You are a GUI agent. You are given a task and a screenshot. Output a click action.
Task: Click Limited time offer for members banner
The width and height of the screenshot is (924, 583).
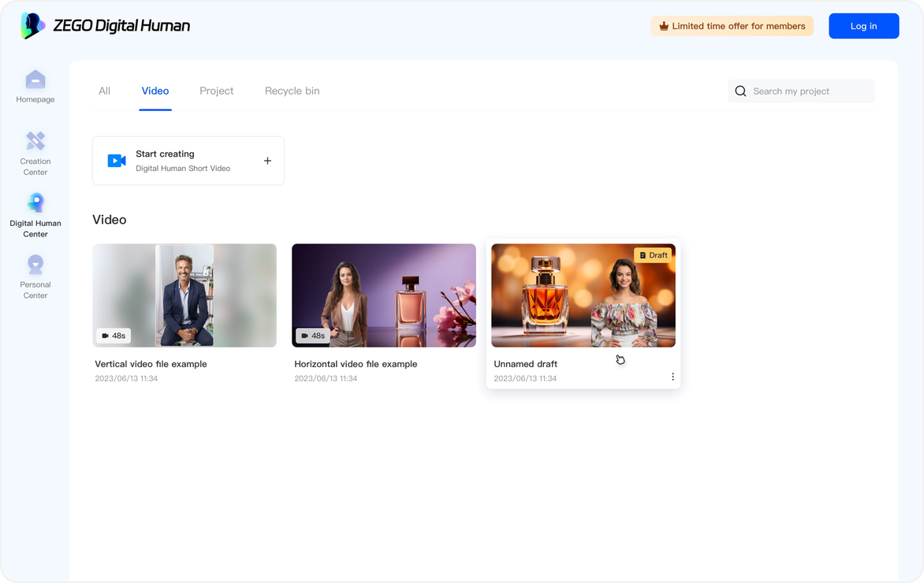[x=732, y=26]
